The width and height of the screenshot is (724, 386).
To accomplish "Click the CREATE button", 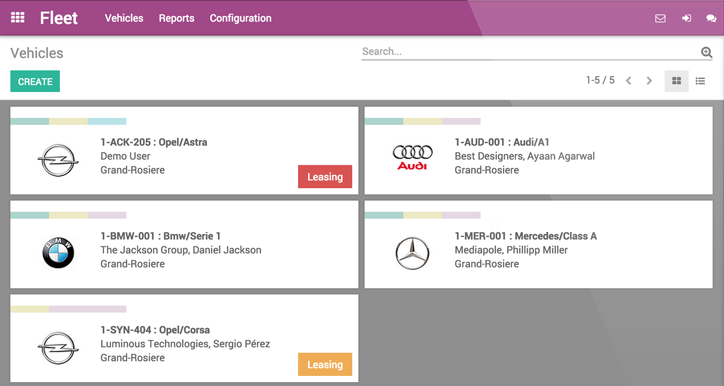I will (35, 81).
